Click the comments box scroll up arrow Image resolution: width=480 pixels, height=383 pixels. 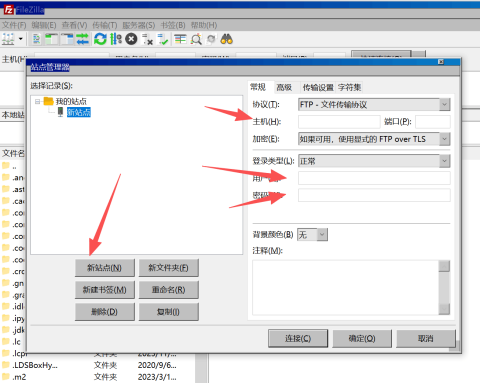(x=444, y=266)
